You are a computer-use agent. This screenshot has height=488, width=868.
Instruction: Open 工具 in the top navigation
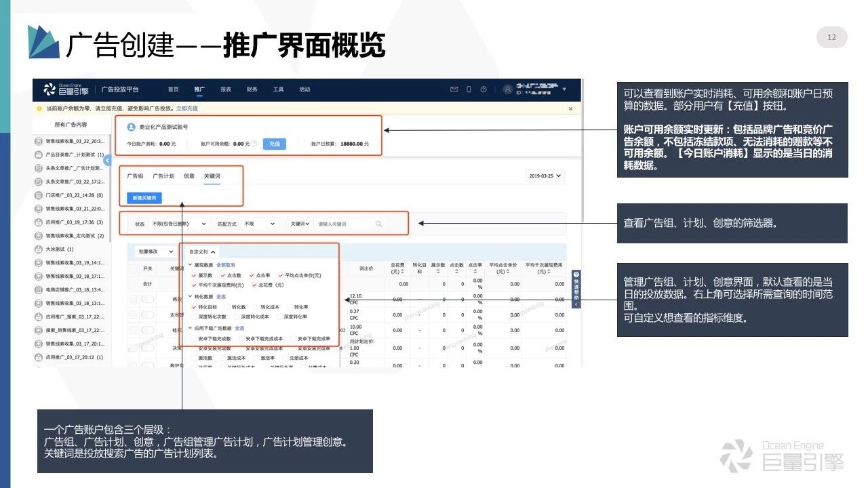point(278,89)
